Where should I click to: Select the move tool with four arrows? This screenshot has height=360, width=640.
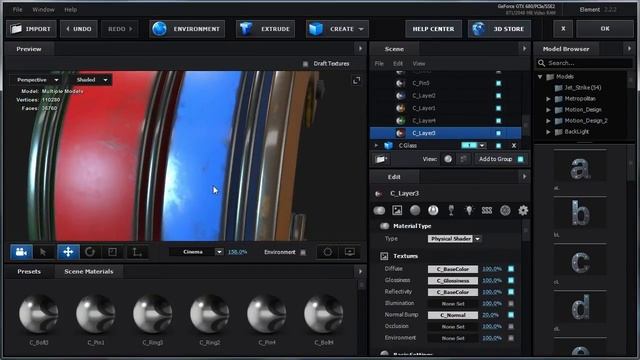[68, 252]
